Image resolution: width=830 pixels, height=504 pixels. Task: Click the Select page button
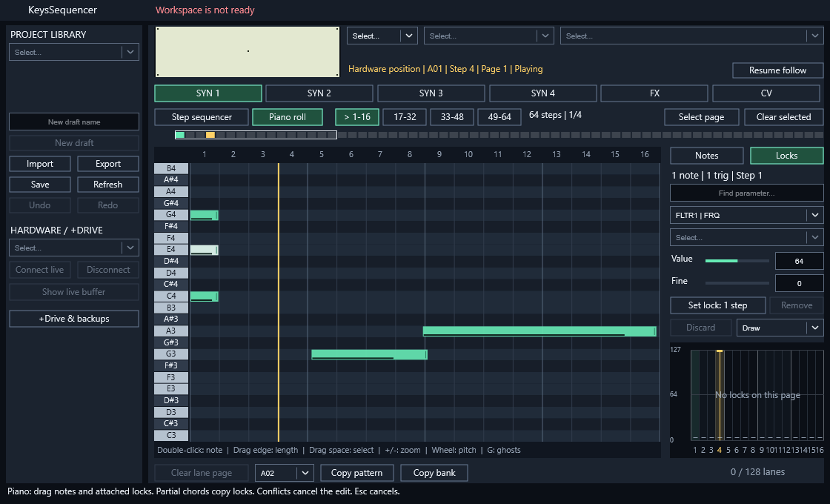pos(701,117)
